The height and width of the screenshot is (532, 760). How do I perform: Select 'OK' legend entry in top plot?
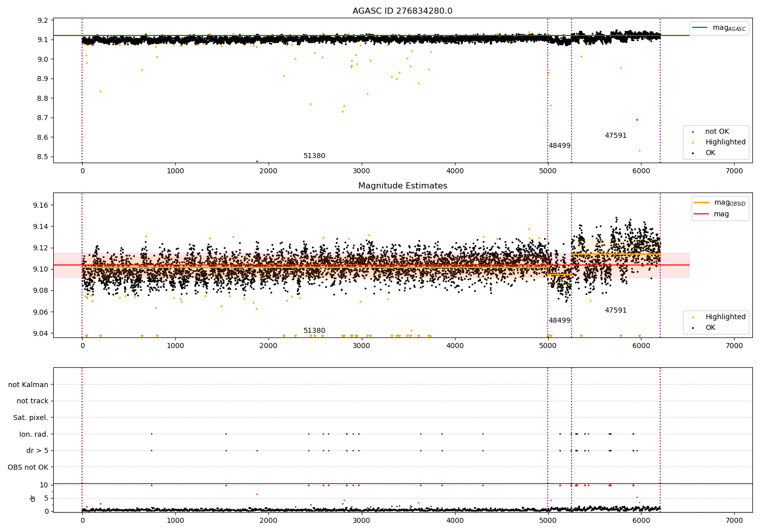pyautogui.click(x=710, y=153)
